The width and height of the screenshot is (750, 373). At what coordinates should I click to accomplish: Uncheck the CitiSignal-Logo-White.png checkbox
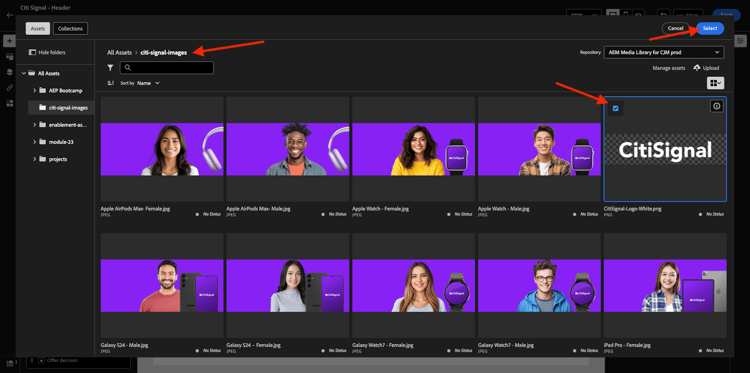click(x=616, y=108)
